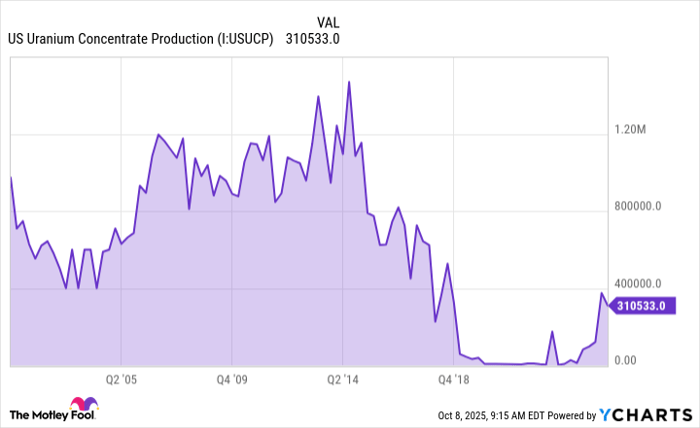Click the Q4 '09 x-axis label

pos(231,380)
